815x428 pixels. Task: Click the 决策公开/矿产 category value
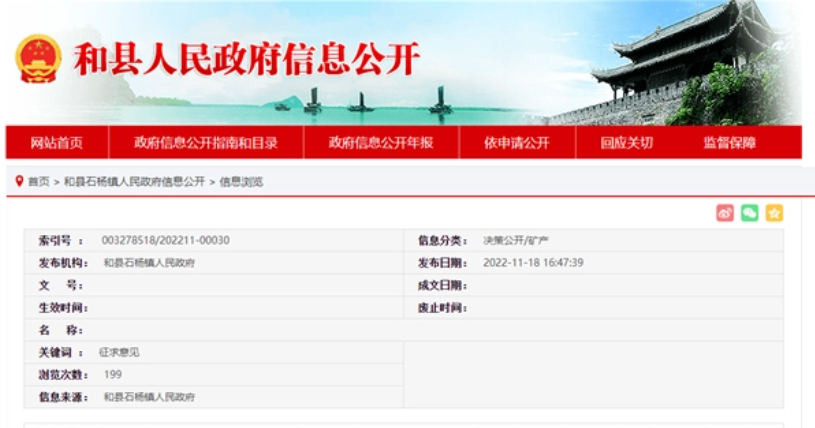click(516, 240)
